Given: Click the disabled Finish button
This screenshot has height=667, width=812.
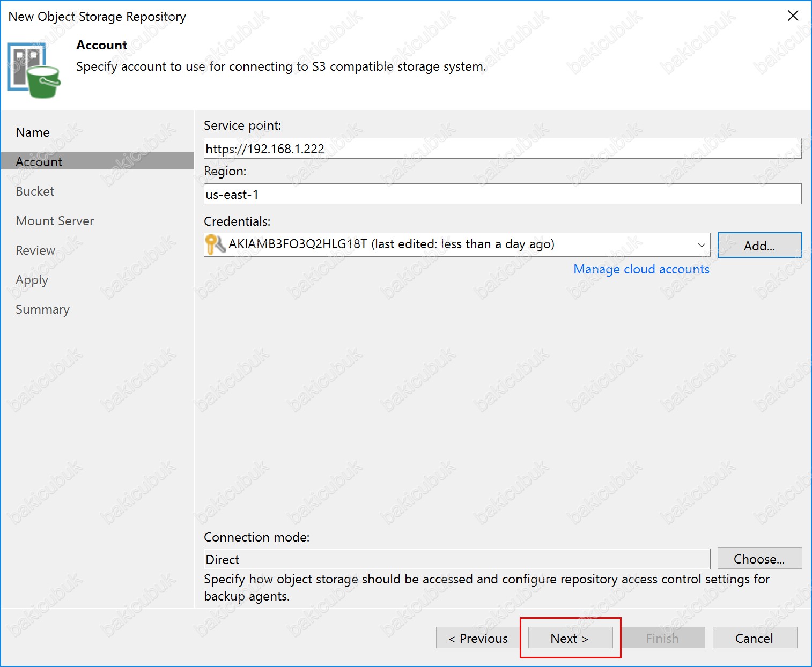Looking at the screenshot, I should click(x=662, y=638).
